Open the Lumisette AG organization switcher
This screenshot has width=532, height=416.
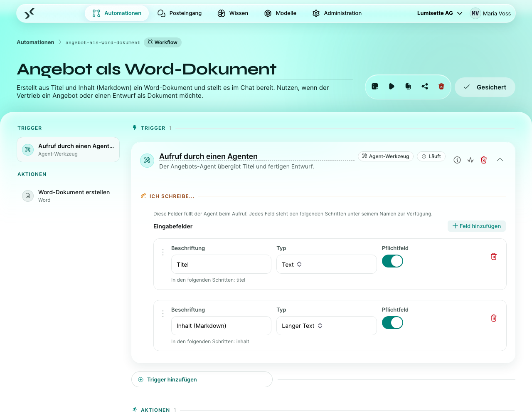click(440, 13)
